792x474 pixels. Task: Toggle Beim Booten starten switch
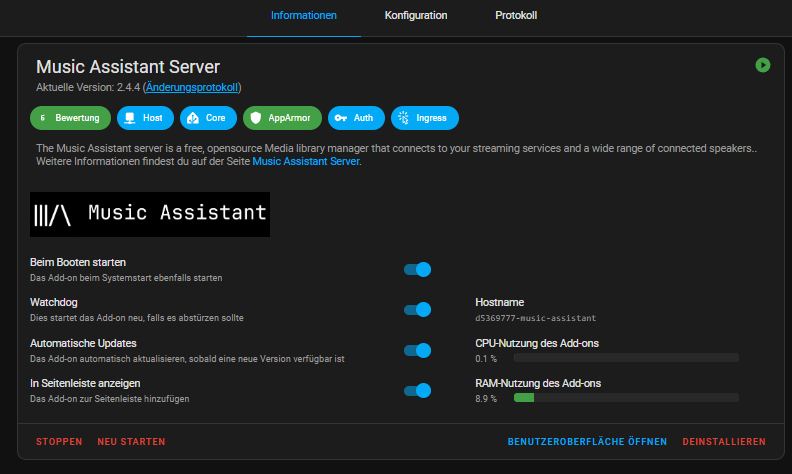[417, 269]
